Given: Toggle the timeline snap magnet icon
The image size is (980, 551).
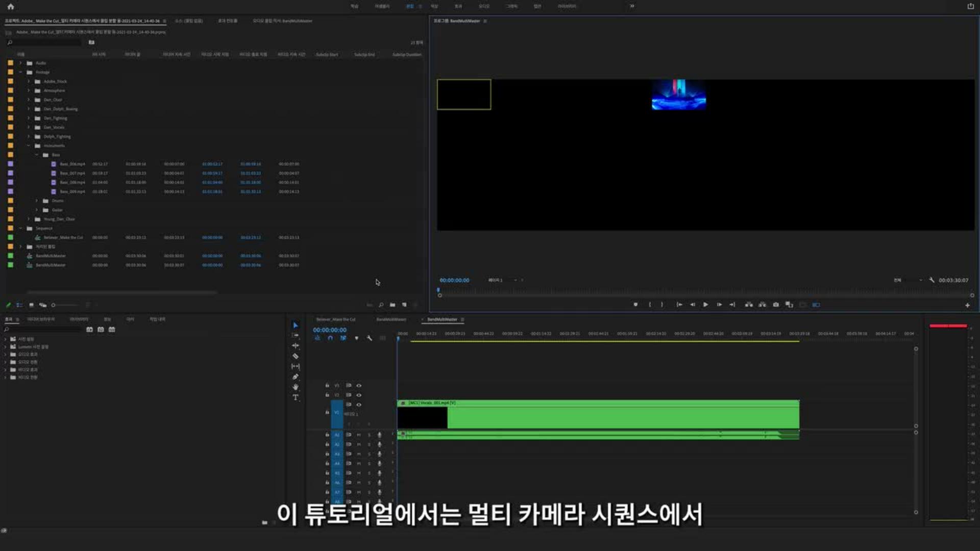Looking at the screenshot, I should point(330,338).
